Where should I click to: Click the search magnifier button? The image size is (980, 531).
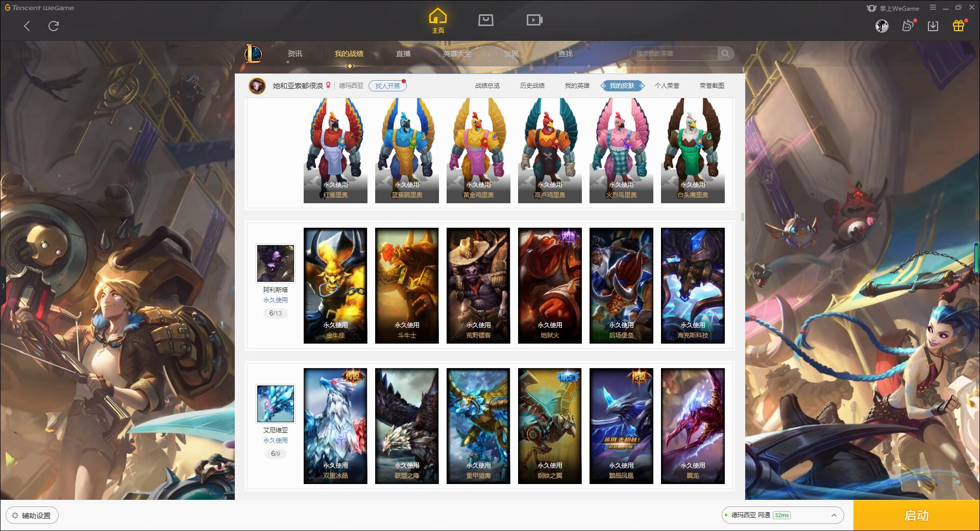tap(725, 54)
